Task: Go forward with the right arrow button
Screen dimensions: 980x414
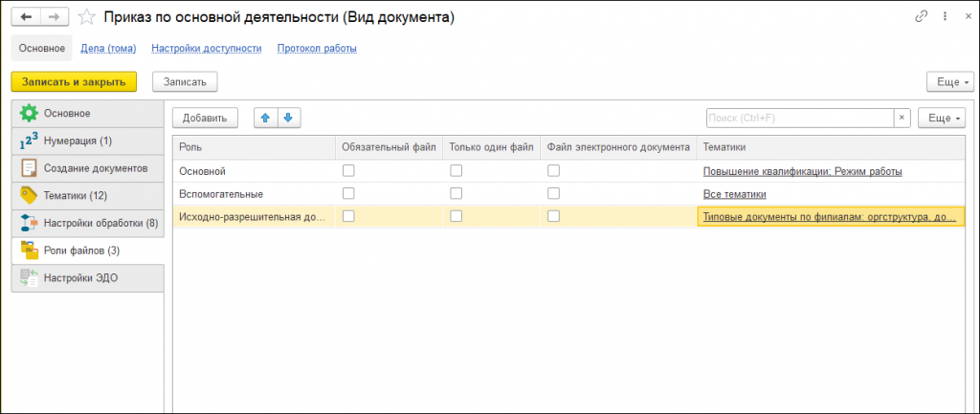Action: pyautogui.click(x=55, y=17)
